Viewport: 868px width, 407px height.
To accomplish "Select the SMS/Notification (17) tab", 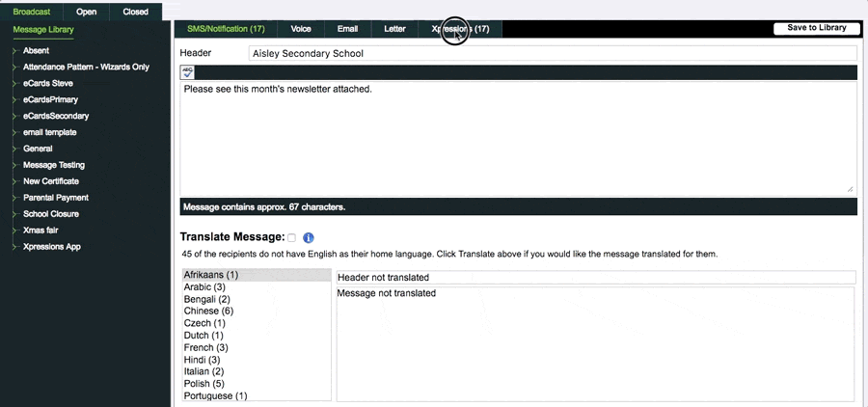I will 226,29.
